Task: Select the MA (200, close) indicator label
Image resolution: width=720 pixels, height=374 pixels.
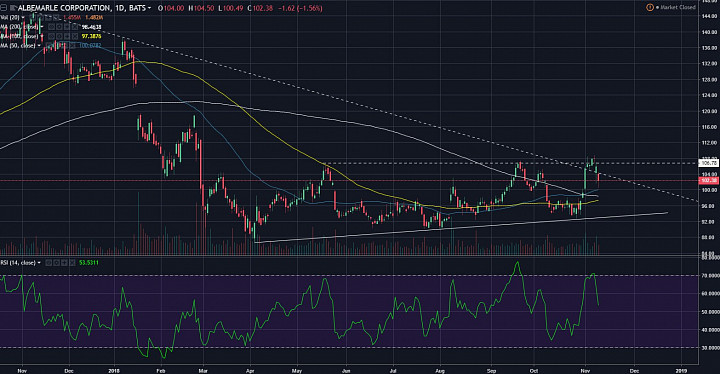Action: pos(19,27)
